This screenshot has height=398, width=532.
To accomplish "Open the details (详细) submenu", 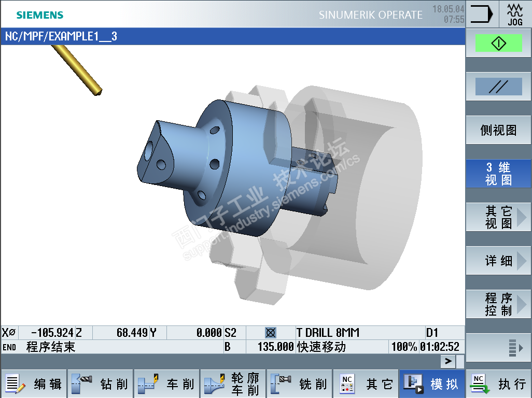I will click(x=498, y=261).
